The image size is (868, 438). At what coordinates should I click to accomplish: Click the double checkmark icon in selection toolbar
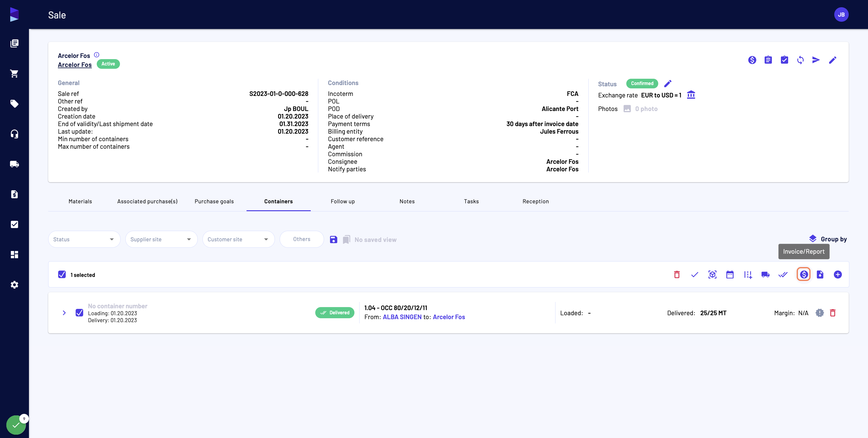tap(783, 275)
